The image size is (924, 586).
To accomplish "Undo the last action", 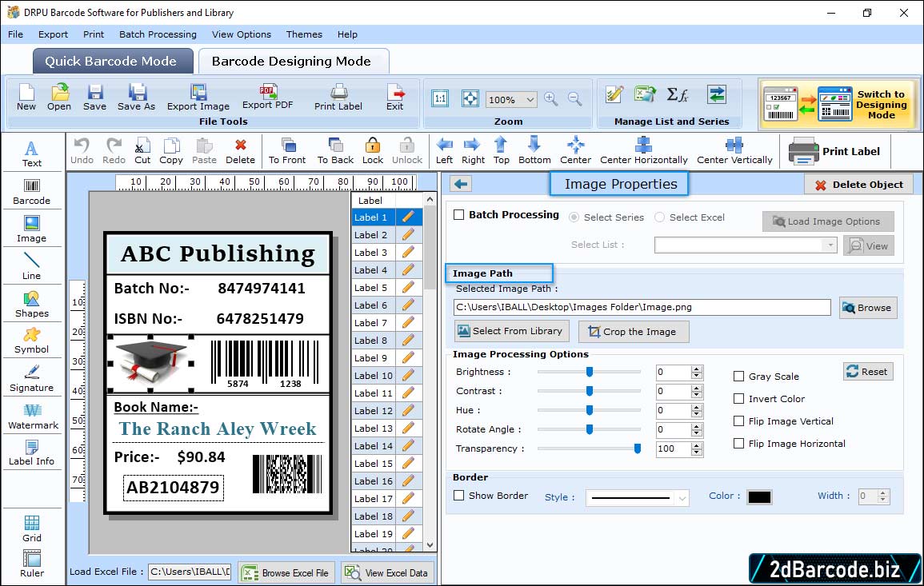I will [x=82, y=151].
